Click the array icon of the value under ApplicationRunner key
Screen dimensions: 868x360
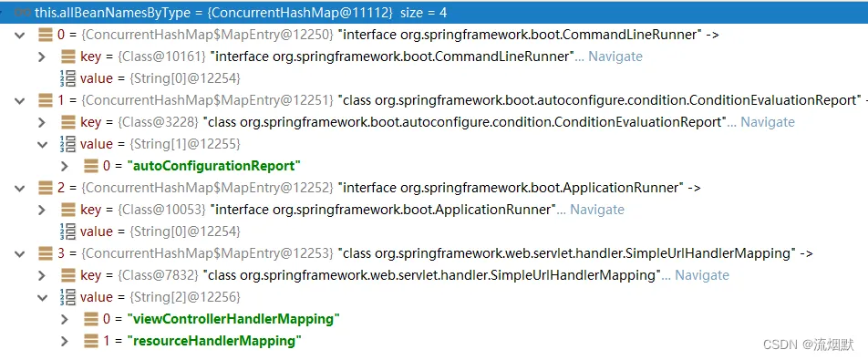[67, 231]
